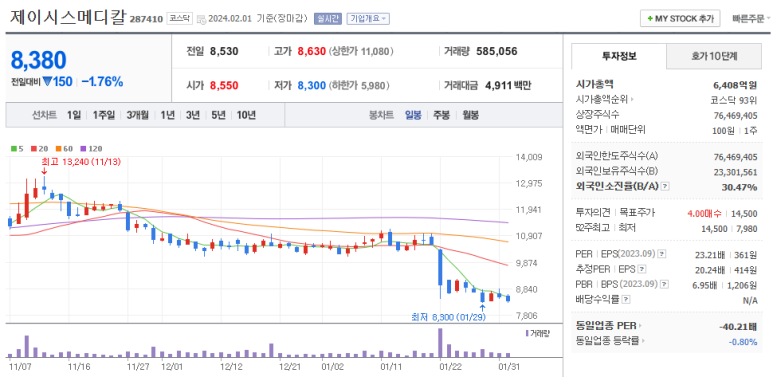This screenshot has height=377, width=773.
Task: Click the 14,009 price axis label
Action: pyautogui.click(x=529, y=157)
